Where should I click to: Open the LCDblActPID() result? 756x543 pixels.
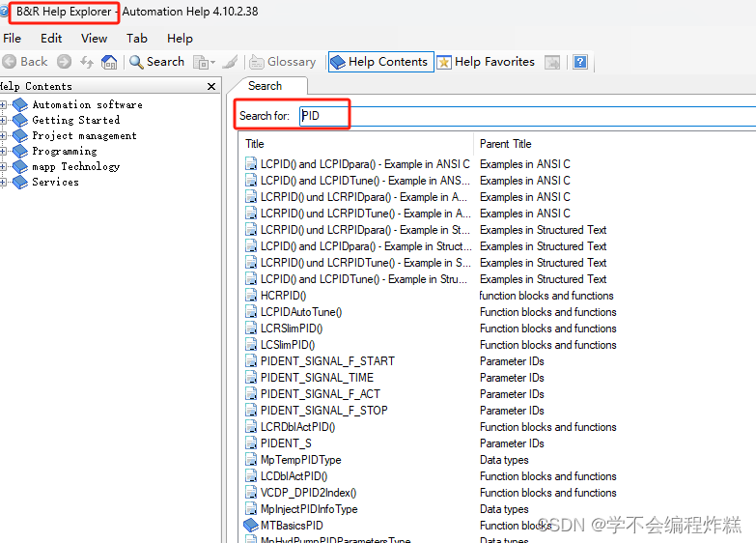click(x=294, y=476)
